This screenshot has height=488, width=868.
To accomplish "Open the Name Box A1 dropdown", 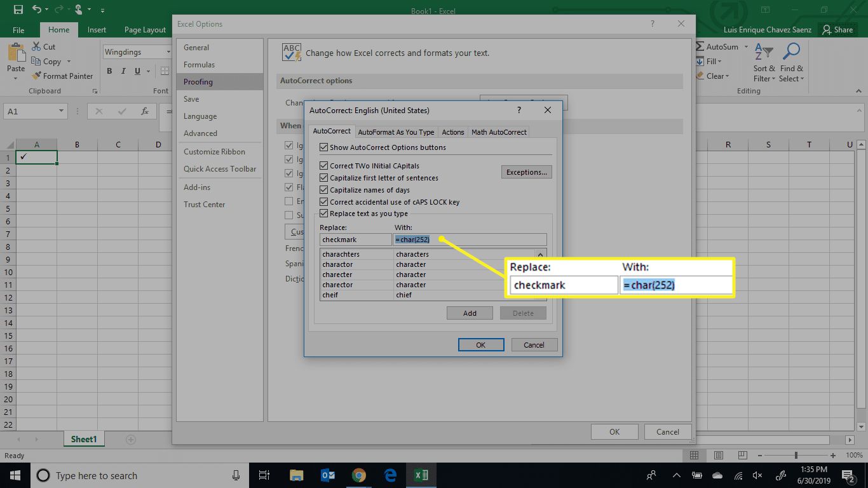I will coord(61,111).
